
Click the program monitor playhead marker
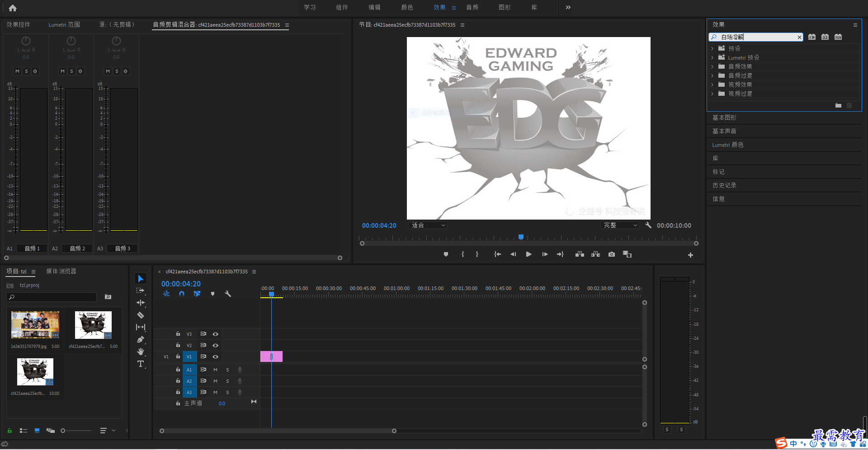(521, 237)
